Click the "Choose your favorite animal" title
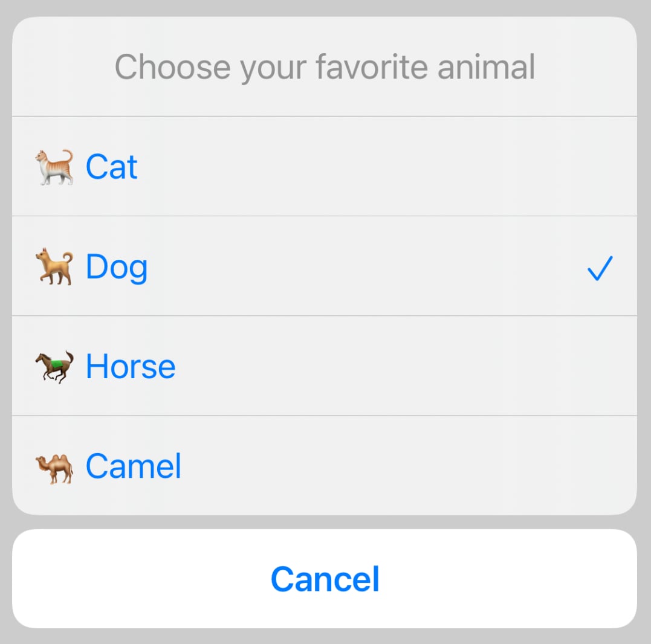Image resolution: width=651 pixels, height=644 pixels. tap(325, 67)
